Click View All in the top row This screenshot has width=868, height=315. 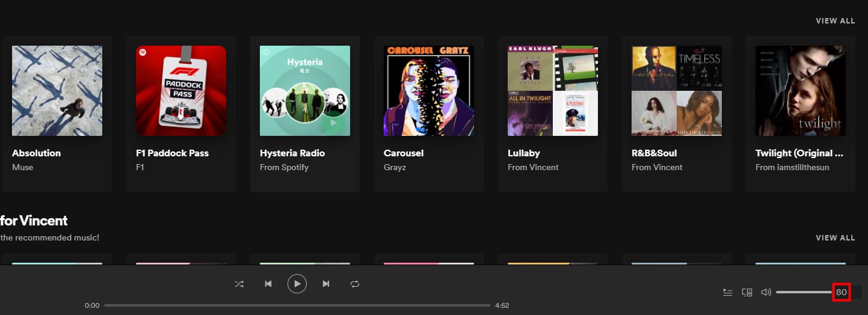point(835,21)
